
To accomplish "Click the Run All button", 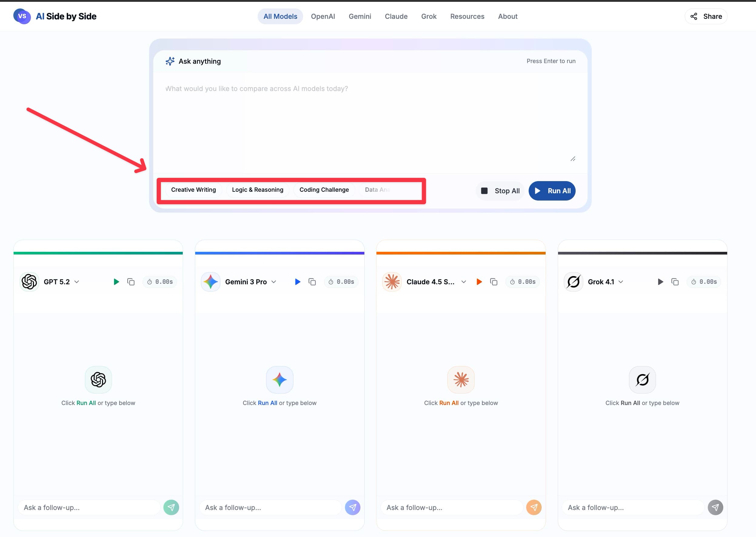I will click(552, 191).
